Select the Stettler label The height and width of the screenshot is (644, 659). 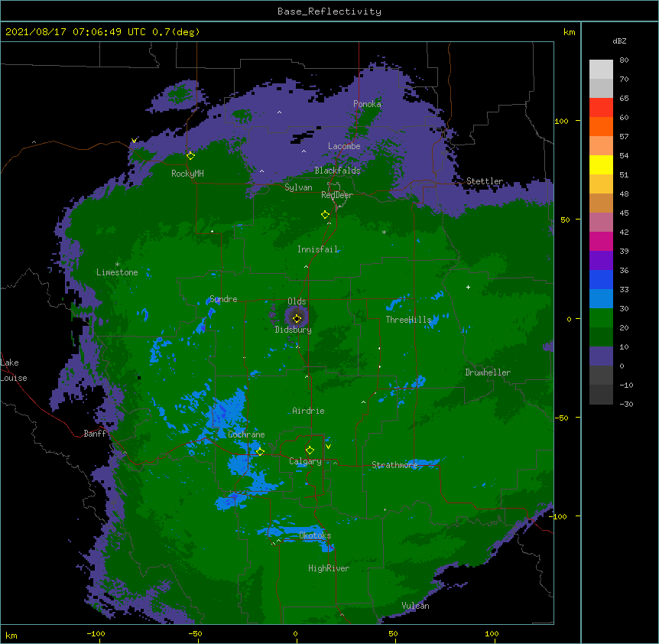(485, 181)
